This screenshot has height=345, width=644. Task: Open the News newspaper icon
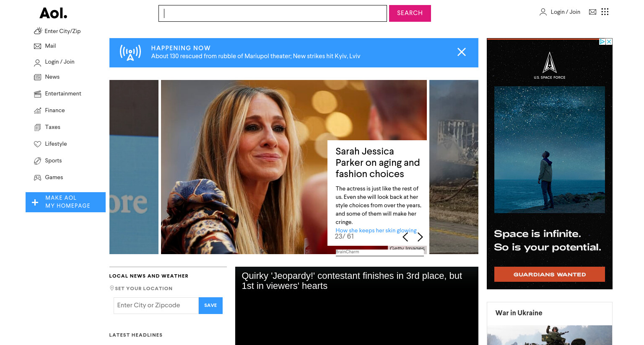point(37,77)
